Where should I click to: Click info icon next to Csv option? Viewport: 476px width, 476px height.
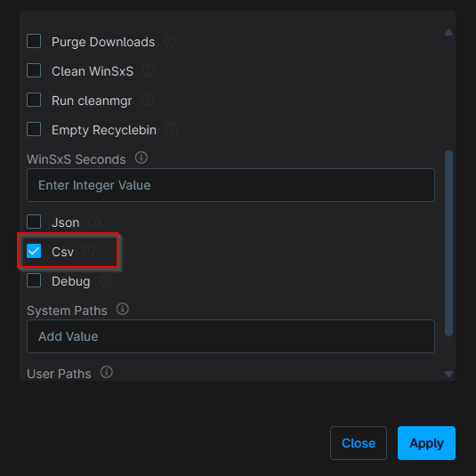89,251
